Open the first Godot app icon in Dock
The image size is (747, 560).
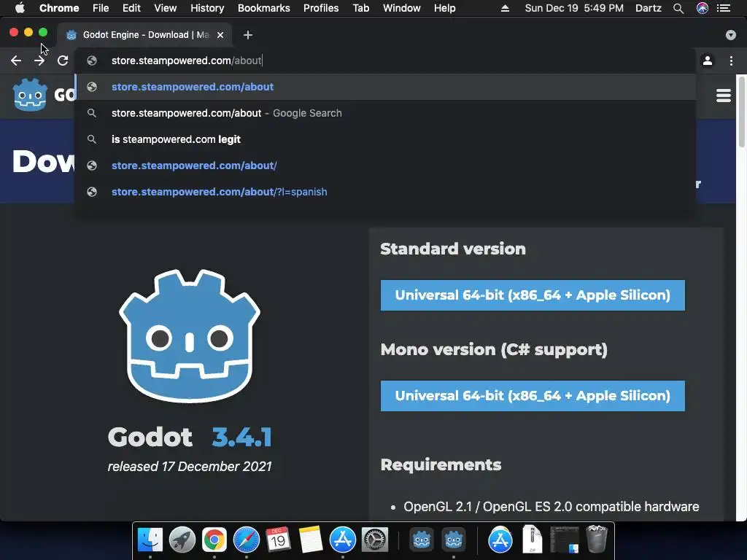click(421, 540)
